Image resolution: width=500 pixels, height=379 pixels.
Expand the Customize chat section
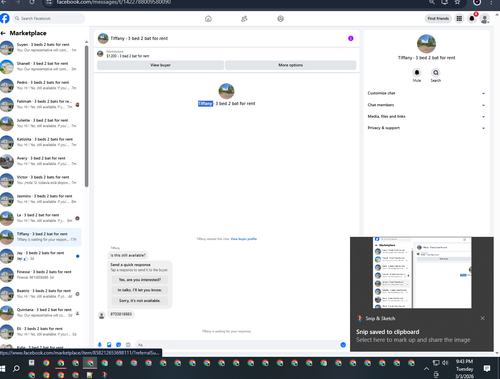(426, 93)
